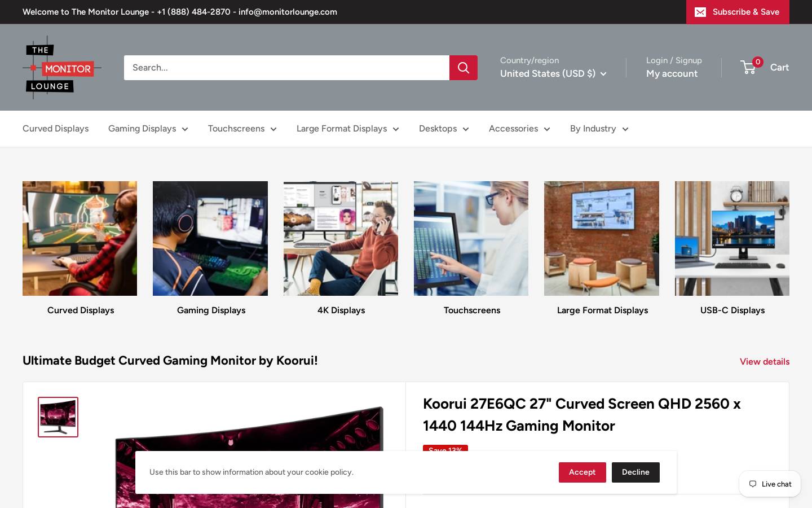Click the shopping cart icon
The image size is (812, 508).
tap(749, 67)
